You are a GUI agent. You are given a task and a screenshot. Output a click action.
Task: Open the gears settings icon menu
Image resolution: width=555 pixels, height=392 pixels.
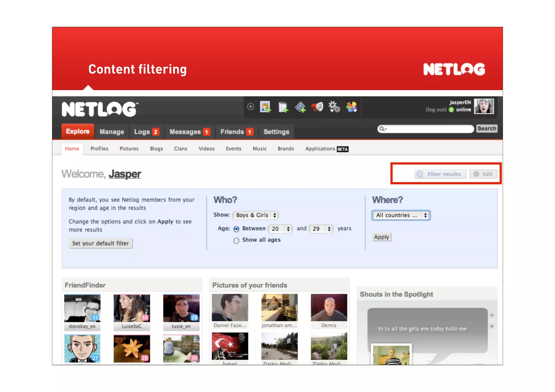334,107
